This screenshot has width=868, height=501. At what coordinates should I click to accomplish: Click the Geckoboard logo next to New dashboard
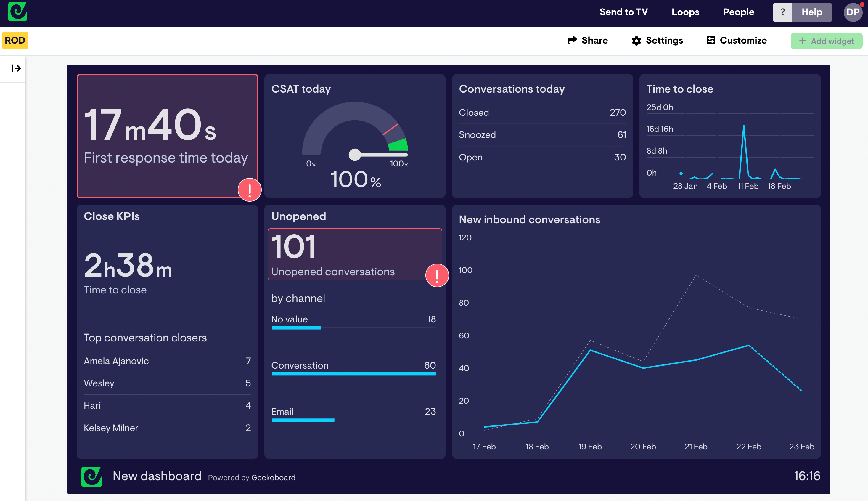click(91, 477)
